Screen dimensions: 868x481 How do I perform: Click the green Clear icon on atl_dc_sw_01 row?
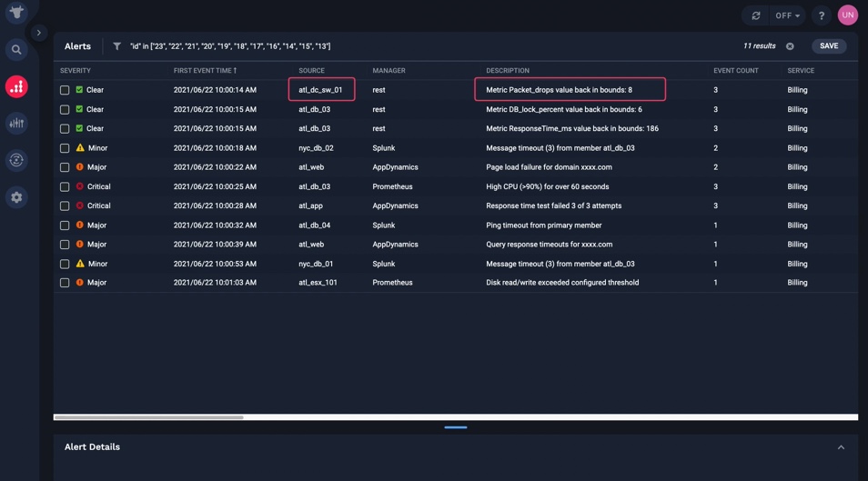tap(80, 90)
